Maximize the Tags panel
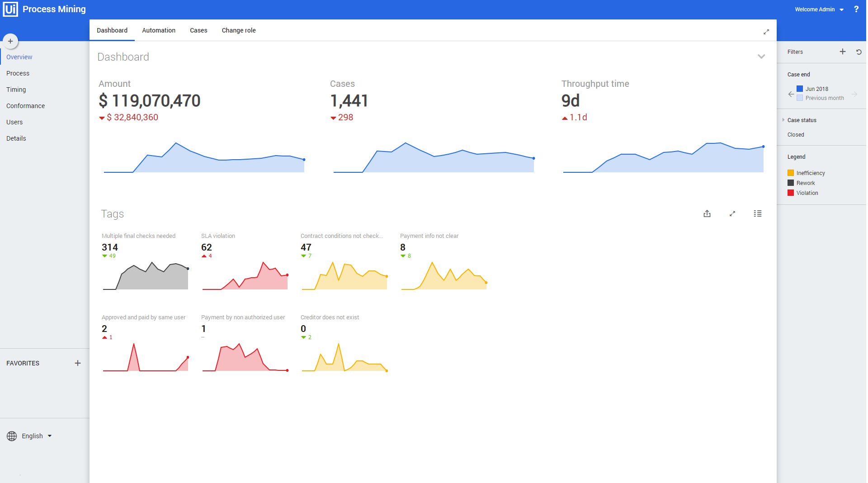The image size is (868, 483). pos(732,213)
